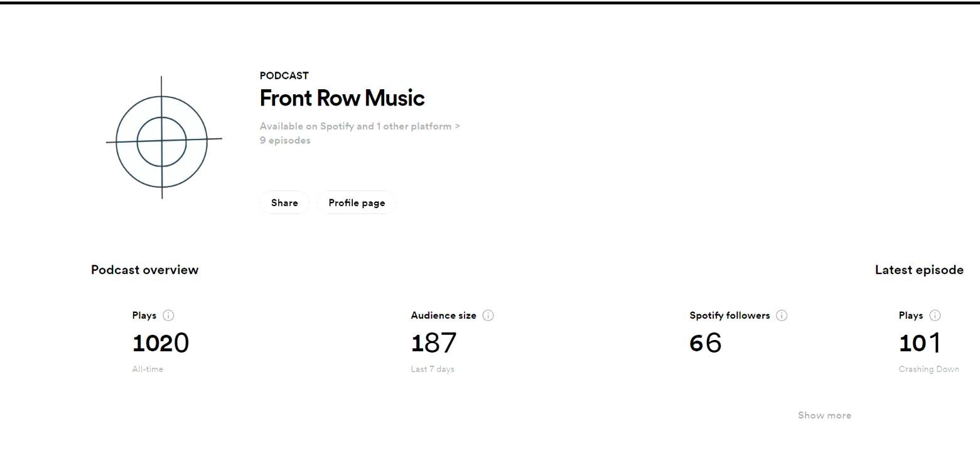Expand the Available on Spotify platforms link
The image size is (980, 460).
click(x=360, y=126)
